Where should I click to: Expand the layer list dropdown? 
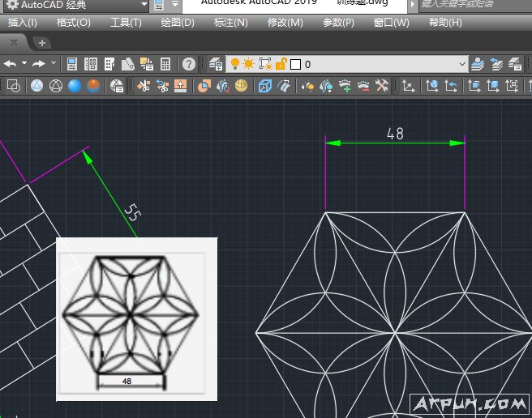click(x=461, y=64)
